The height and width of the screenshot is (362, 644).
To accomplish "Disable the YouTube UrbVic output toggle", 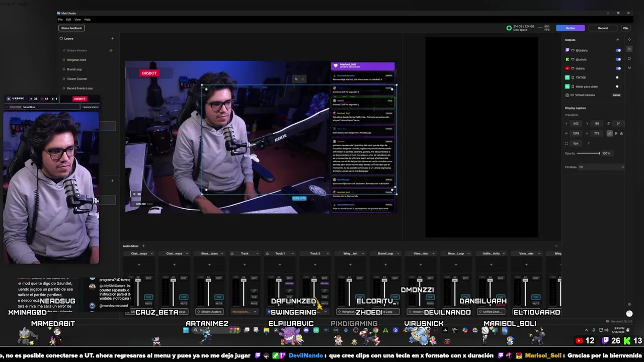I will [x=618, y=68].
